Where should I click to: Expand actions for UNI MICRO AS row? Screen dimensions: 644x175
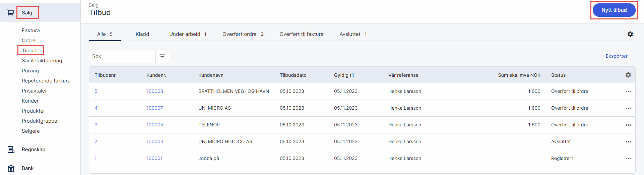pos(628,108)
